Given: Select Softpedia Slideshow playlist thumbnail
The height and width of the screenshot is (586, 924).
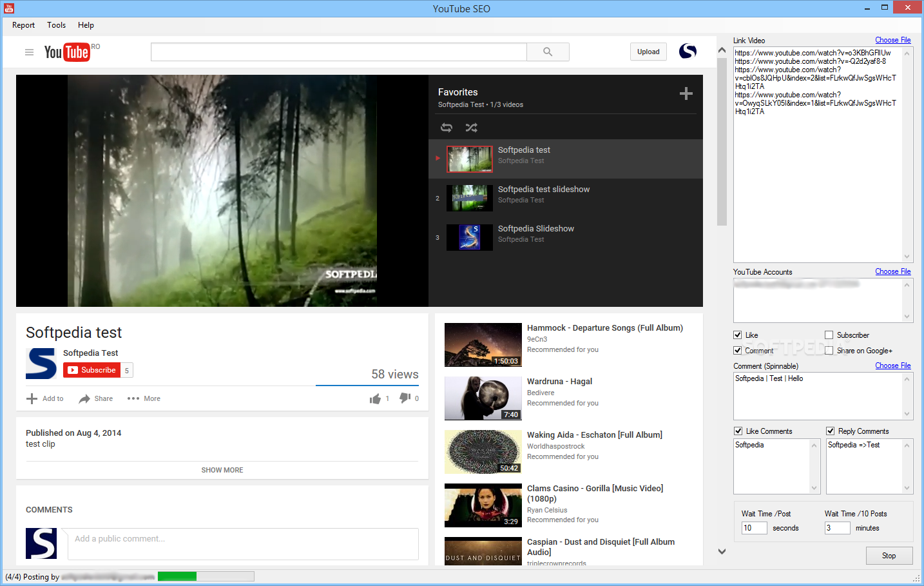Looking at the screenshot, I should (470, 237).
